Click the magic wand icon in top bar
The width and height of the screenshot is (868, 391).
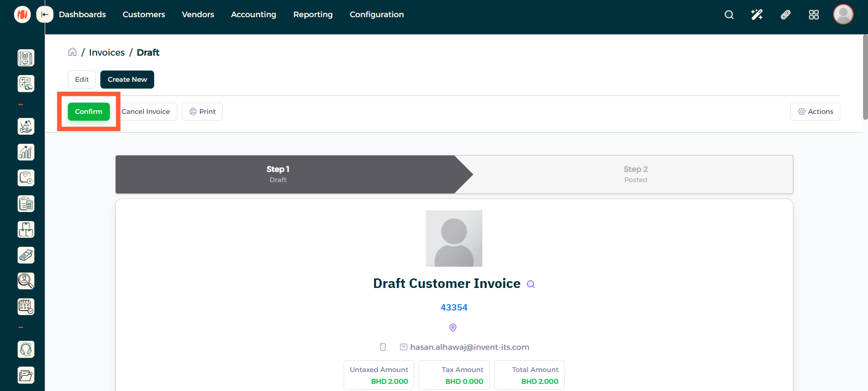point(757,15)
